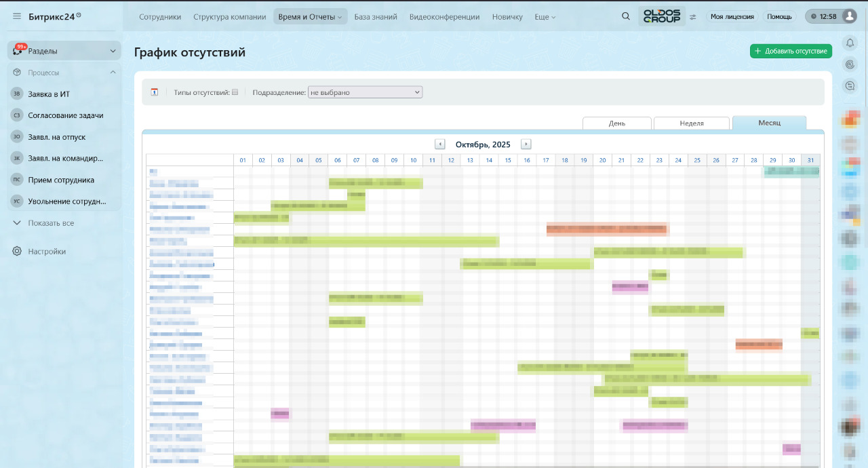Image resolution: width=868 pixels, height=468 pixels.
Task: Open the user profile avatar
Action: point(848,16)
